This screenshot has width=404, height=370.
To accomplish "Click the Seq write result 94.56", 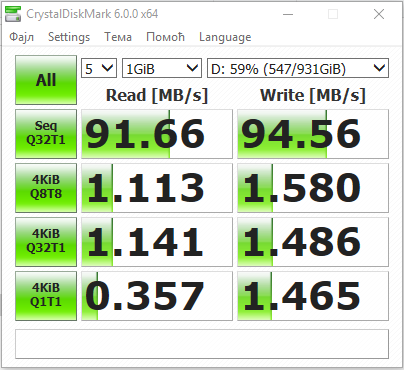I will pyautogui.click(x=313, y=134).
